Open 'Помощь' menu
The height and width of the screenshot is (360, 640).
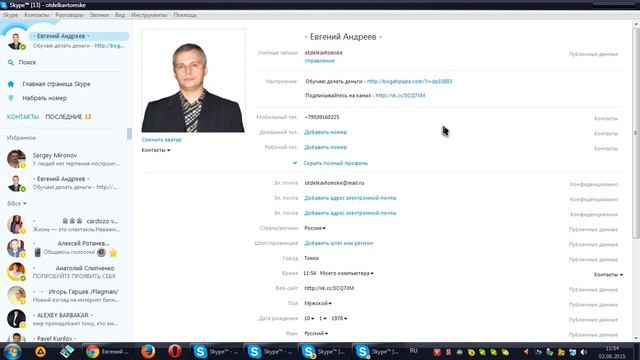[x=185, y=15]
